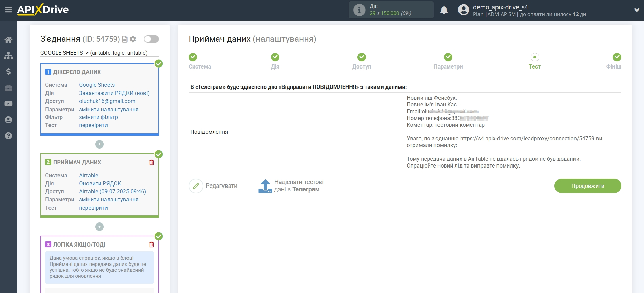
Task: Click змінити фільтр link
Action: 98,117
